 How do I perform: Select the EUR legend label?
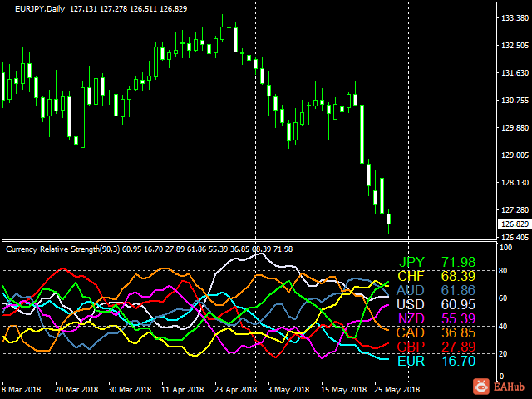411,361
